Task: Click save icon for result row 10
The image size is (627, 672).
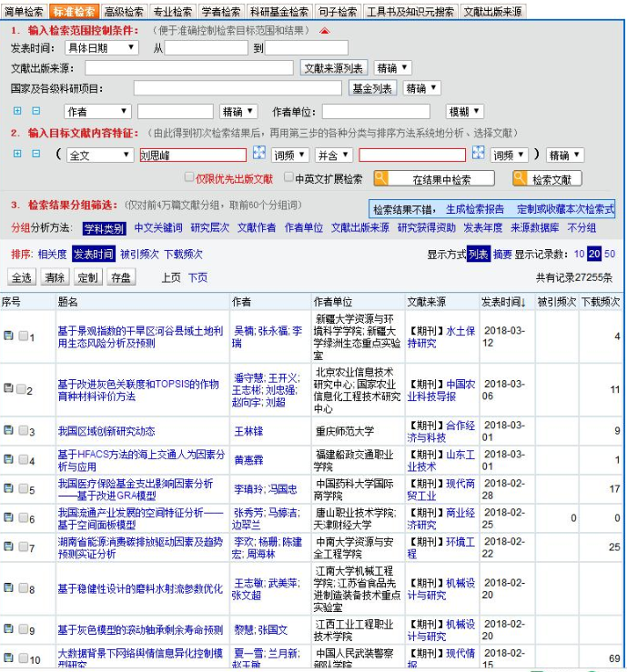Action: (8, 657)
